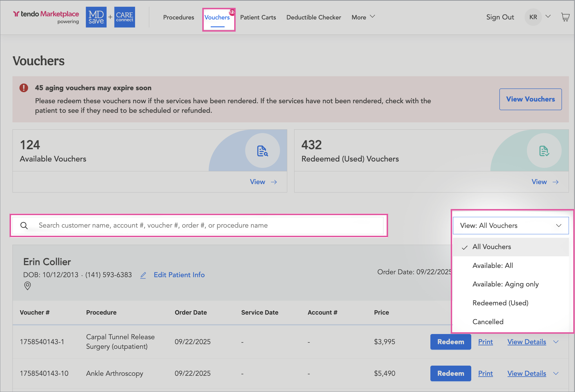Click the Available Vouchers document search icon

pyautogui.click(x=262, y=151)
